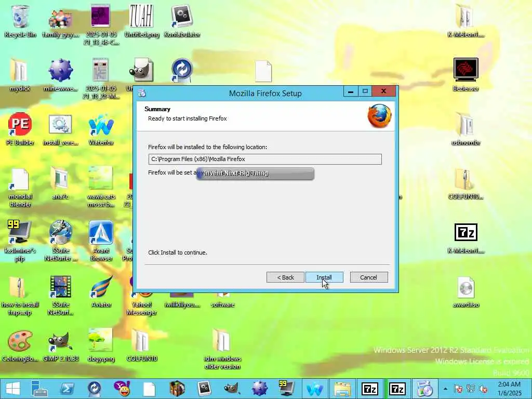Select the award.iso disc image
Screen dimensions: 532x399
coord(465,292)
